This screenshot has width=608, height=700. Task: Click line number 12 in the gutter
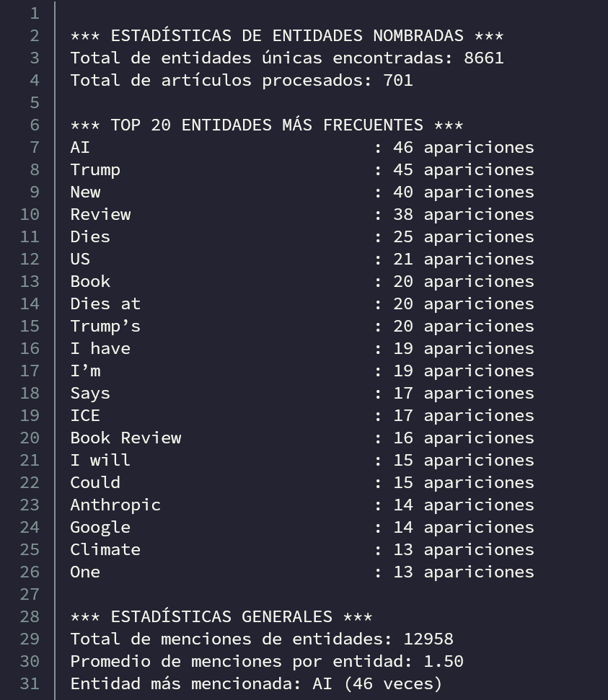[30, 259]
